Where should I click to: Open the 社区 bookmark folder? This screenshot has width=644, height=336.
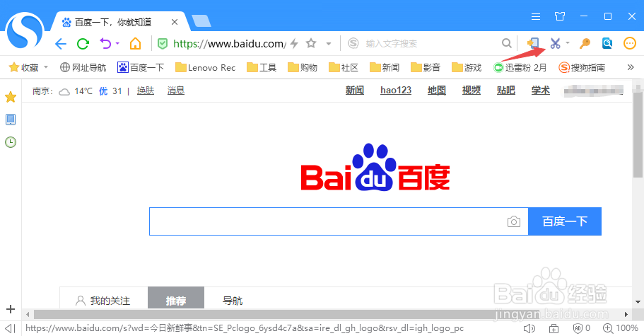pos(344,67)
